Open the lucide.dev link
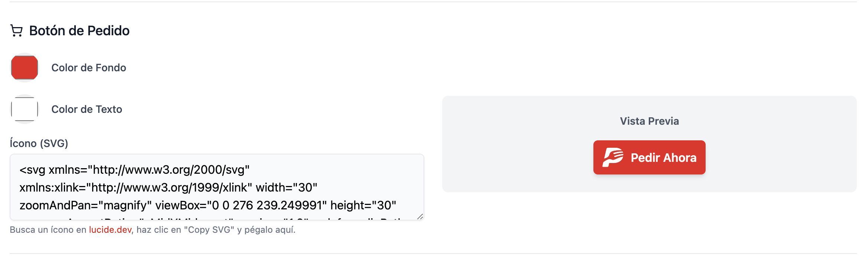The height and width of the screenshot is (271, 868). coord(110,230)
